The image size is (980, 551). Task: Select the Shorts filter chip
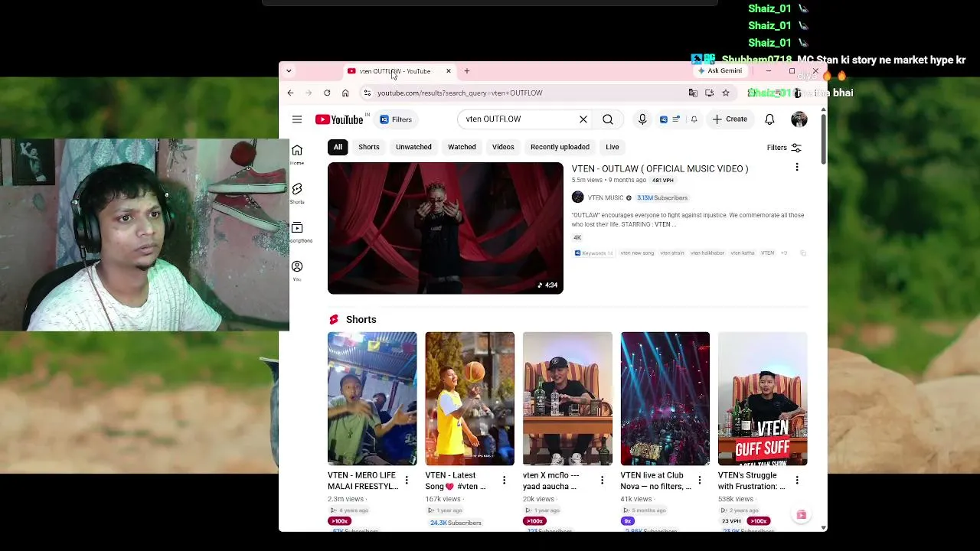[x=369, y=147]
